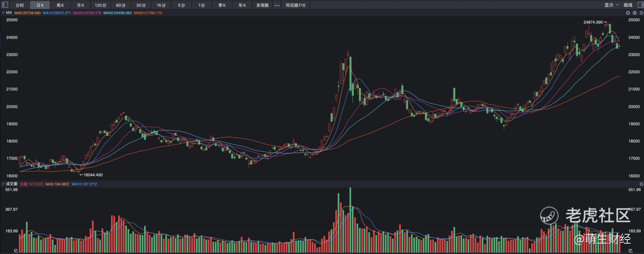This screenshot has width=644, height=254.
Task: Toggle the right sidebar panel icon
Action: (641, 5)
